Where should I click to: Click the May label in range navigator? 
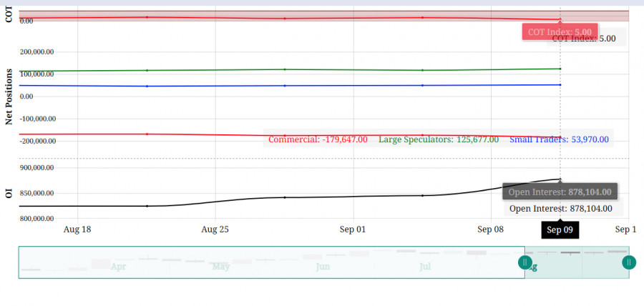[221, 267]
